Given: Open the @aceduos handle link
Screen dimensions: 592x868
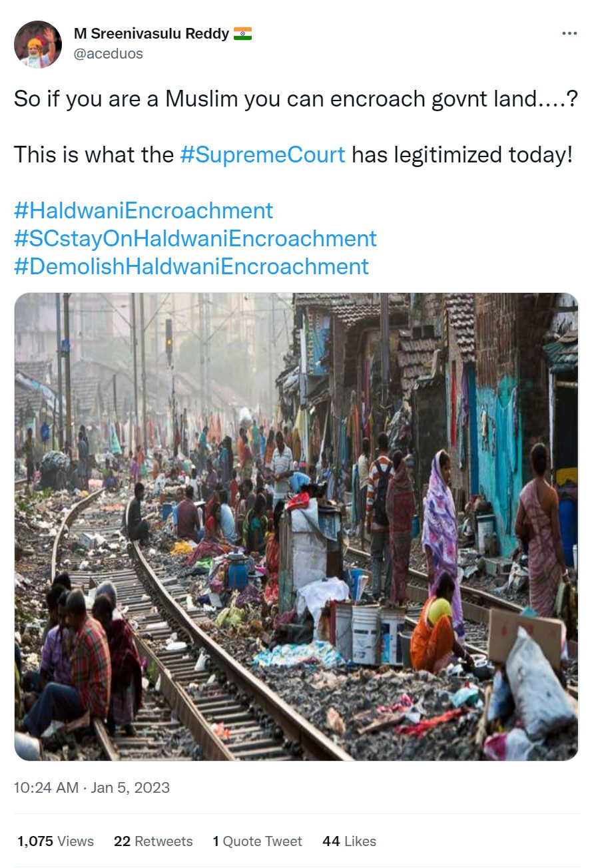Looking at the screenshot, I should pos(109,54).
